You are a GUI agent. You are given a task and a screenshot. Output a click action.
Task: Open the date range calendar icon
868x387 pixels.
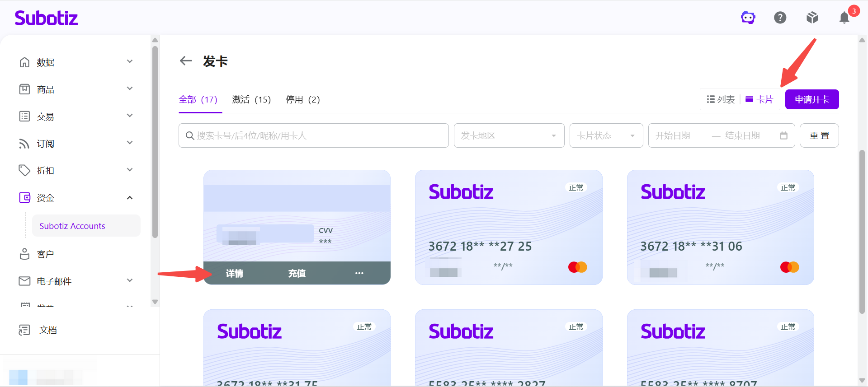coord(783,135)
